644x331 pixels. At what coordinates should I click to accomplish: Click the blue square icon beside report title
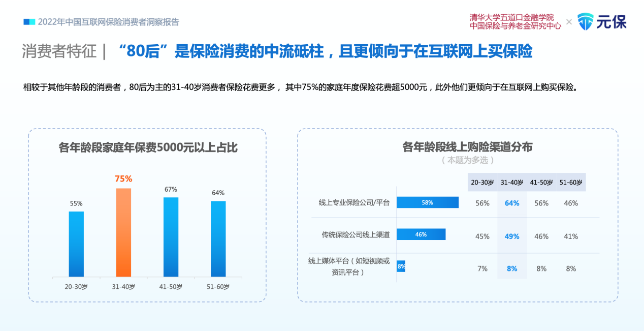tap(29, 22)
